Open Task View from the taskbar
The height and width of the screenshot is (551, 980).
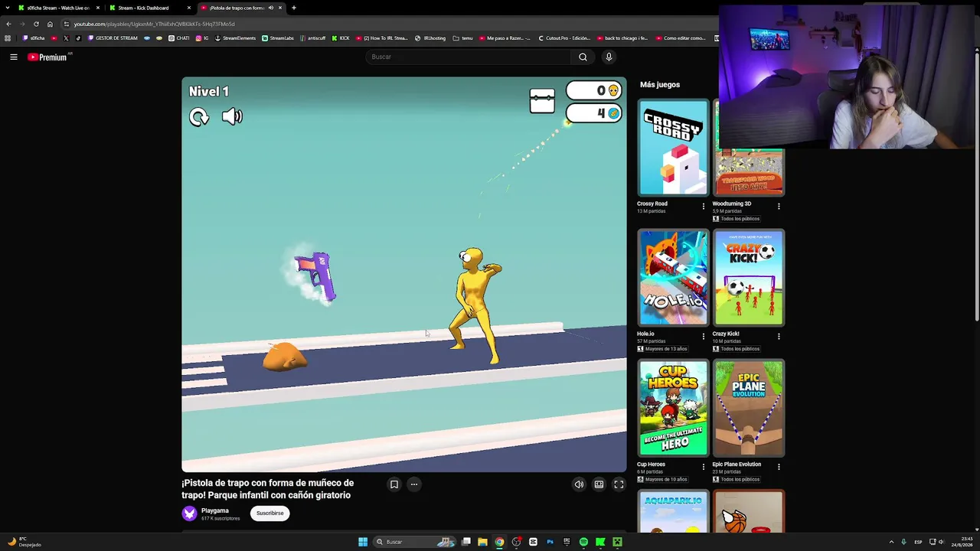pos(465,542)
